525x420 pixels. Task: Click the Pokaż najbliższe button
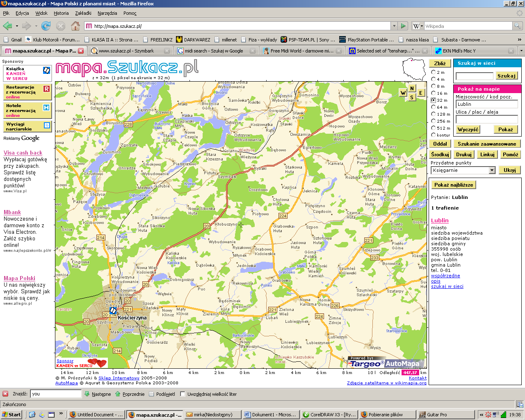coord(454,185)
